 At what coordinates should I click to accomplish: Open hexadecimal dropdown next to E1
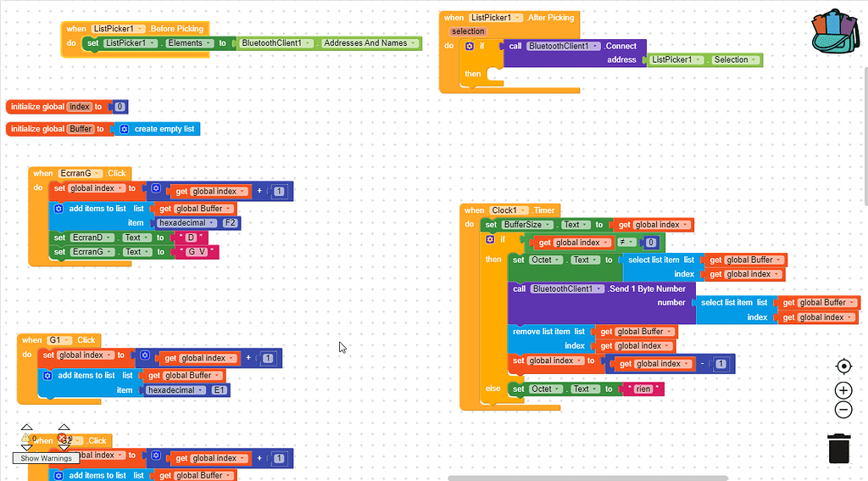[176, 390]
